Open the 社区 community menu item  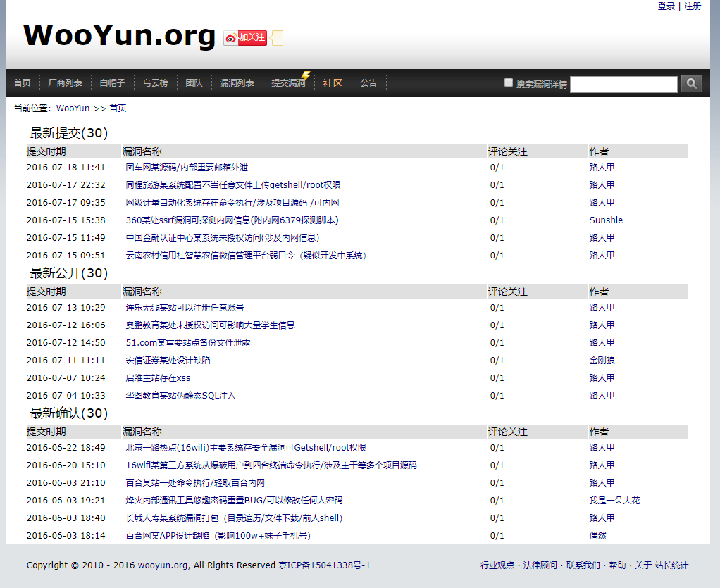pyautogui.click(x=333, y=83)
